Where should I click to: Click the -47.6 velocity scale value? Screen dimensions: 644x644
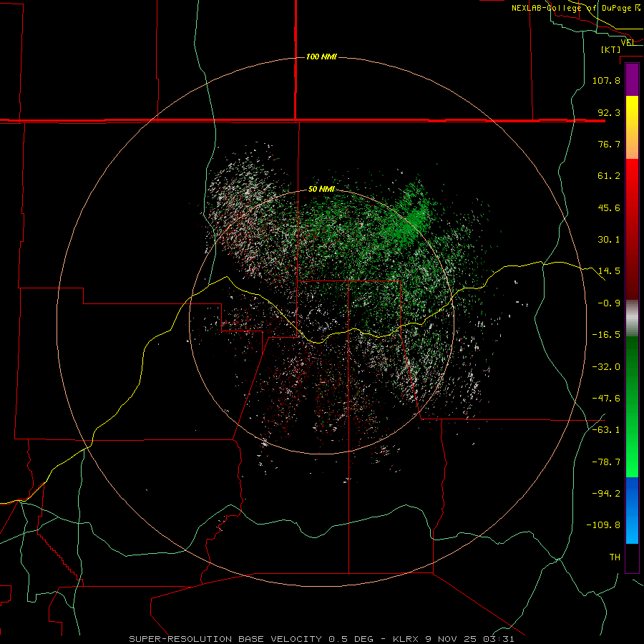(606, 399)
